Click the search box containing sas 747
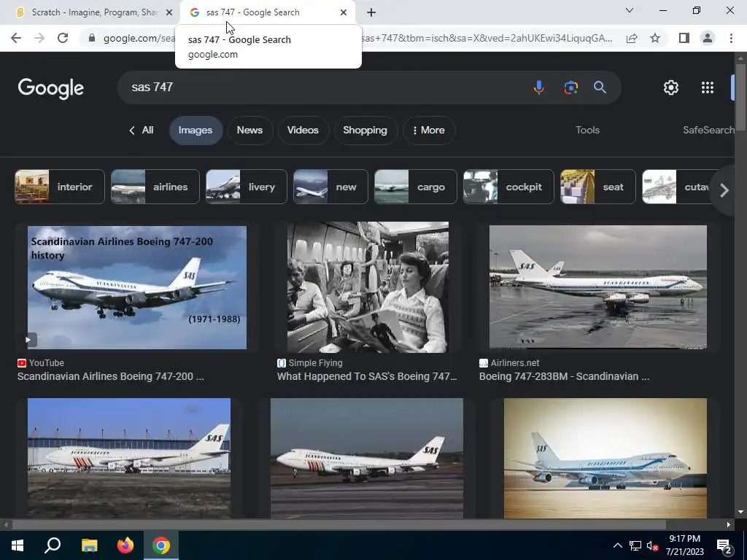This screenshot has width=747, height=560. point(324,87)
